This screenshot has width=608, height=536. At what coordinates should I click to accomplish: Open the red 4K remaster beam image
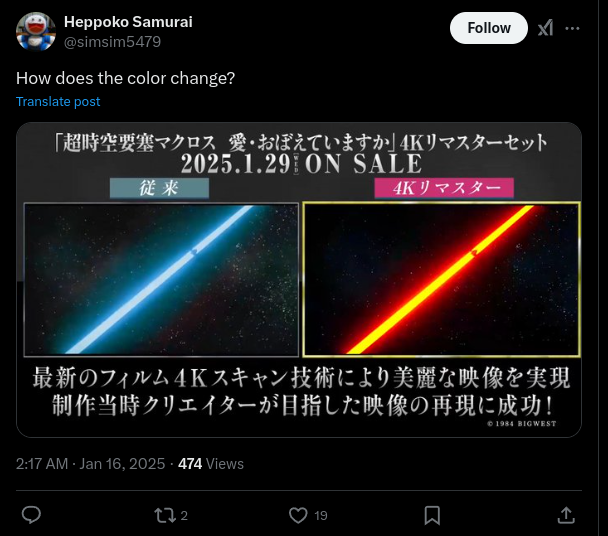click(x=441, y=279)
